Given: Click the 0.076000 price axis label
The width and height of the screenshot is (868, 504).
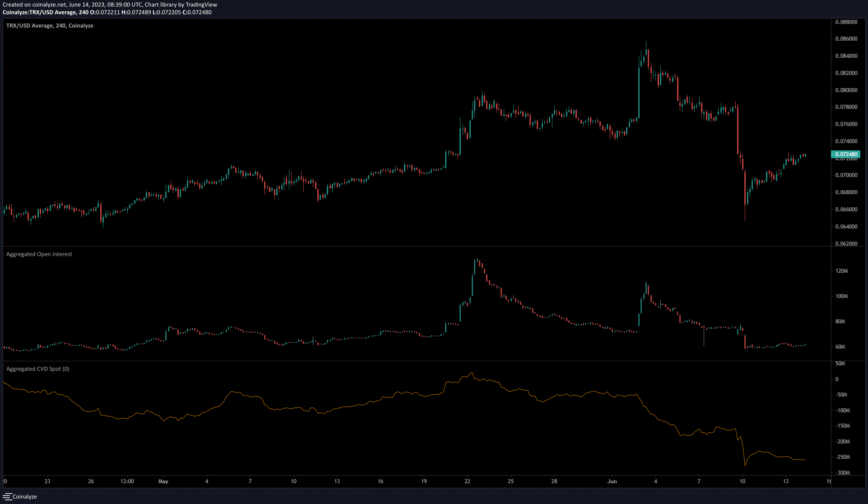Looking at the screenshot, I should coord(846,124).
